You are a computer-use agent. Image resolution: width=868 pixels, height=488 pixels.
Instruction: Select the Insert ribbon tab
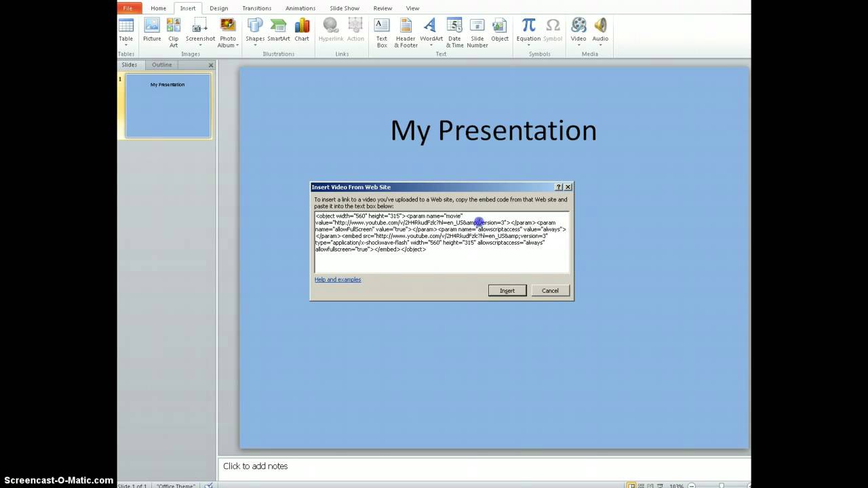pyautogui.click(x=188, y=8)
